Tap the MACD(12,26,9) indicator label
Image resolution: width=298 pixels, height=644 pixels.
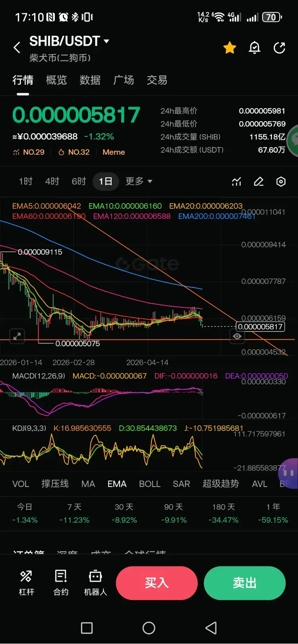(x=39, y=376)
